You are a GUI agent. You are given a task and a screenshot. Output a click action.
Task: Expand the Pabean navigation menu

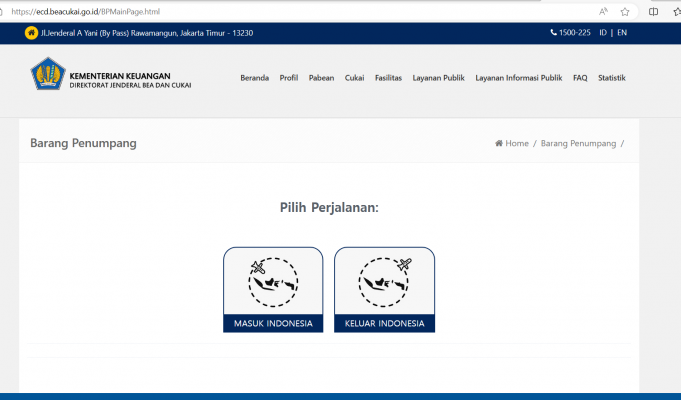coord(322,78)
